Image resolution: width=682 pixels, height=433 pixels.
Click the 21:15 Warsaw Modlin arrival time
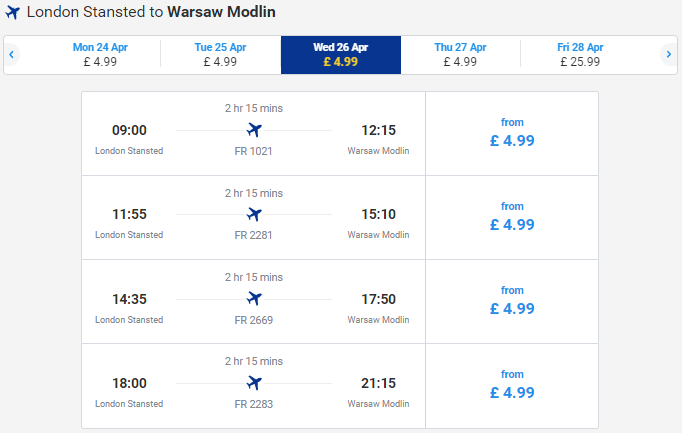click(378, 383)
